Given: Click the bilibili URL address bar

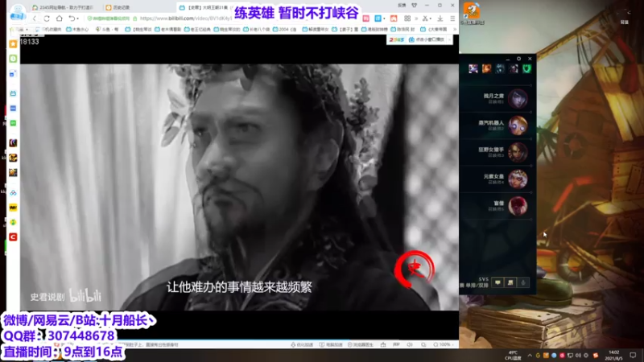Looking at the screenshot, I should pyautogui.click(x=185, y=19).
